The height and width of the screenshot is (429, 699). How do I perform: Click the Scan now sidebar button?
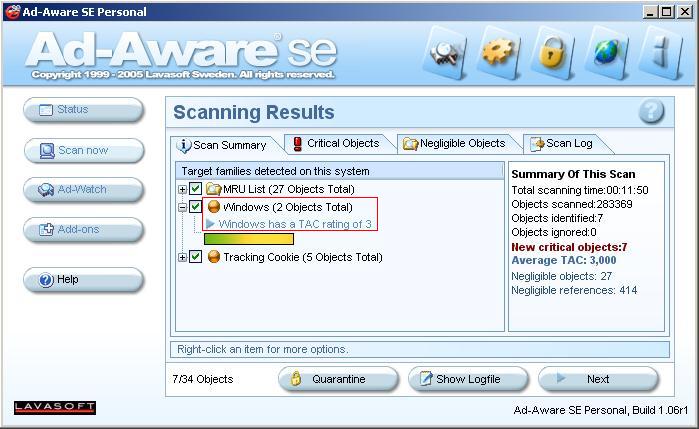point(84,151)
